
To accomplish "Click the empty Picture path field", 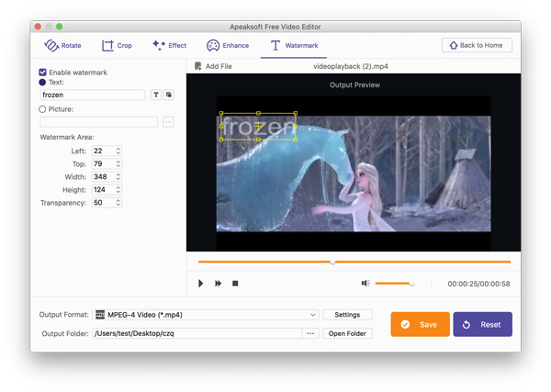I will click(x=99, y=122).
